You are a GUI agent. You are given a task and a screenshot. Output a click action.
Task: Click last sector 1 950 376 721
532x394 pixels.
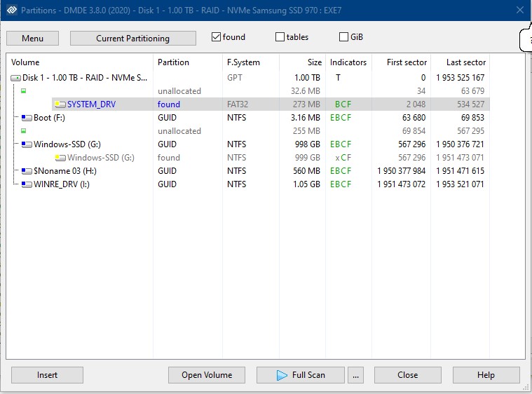[460, 144]
